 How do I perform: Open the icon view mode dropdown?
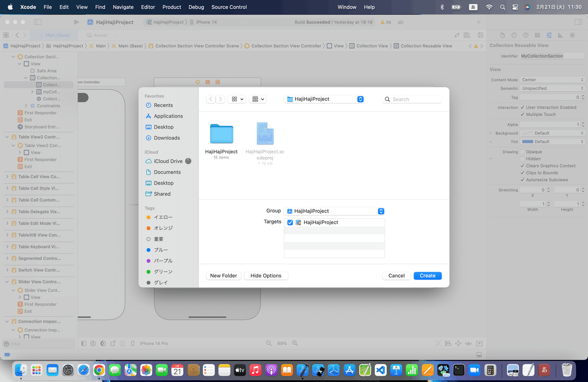(x=237, y=99)
